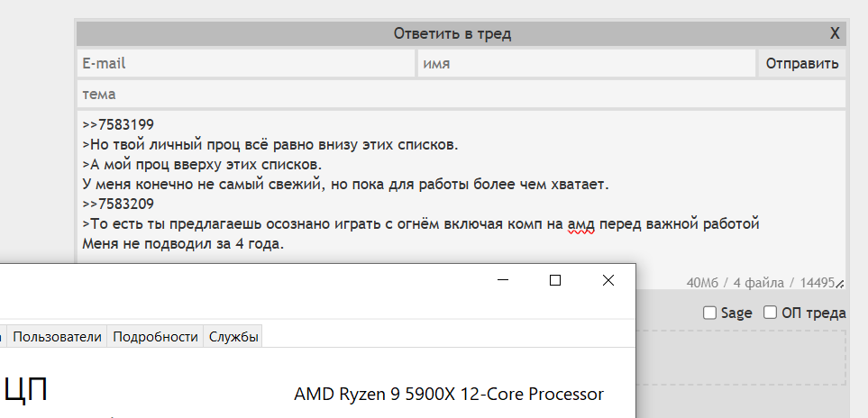
Task: Switch to the Пользователи tab
Action: click(58, 337)
